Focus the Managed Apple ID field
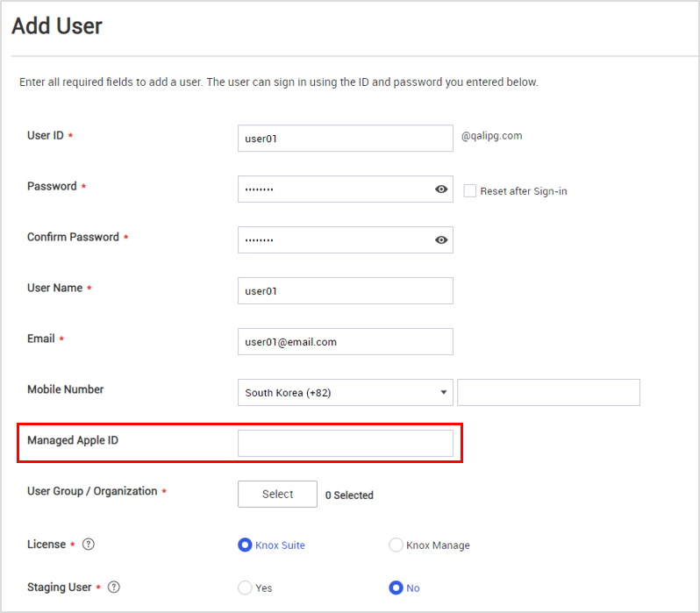 (x=346, y=444)
